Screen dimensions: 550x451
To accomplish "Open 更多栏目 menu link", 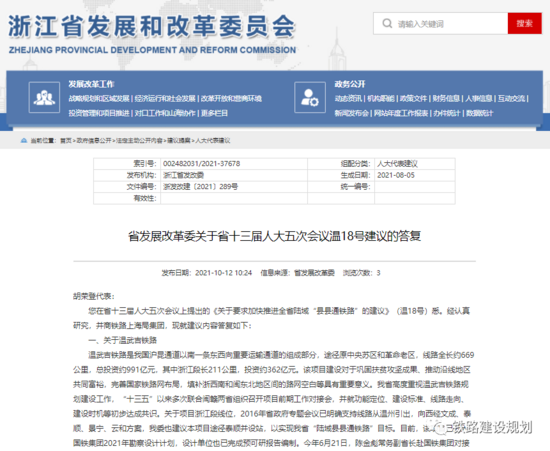I will point(214,113).
